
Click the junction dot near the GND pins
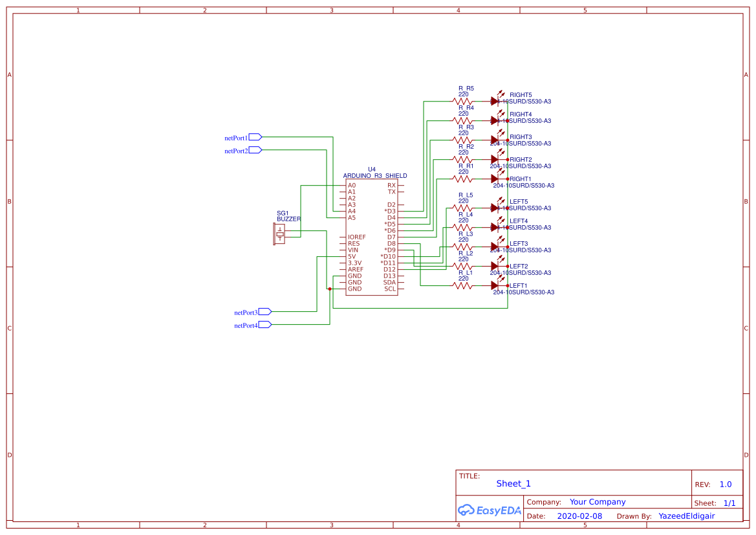331,289
